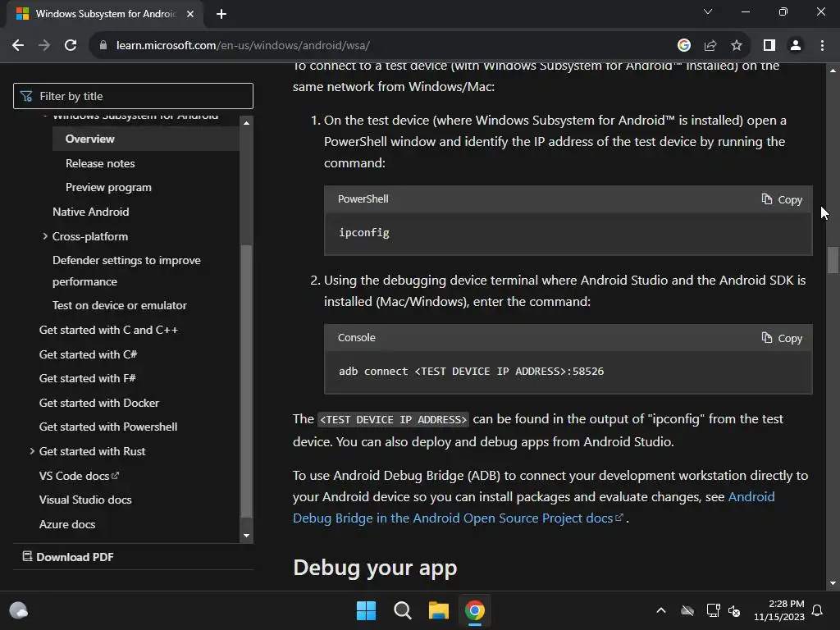The height and width of the screenshot is (630, 840).
Task: Open the weather widget on taskbar
Action: pos(19,610)
